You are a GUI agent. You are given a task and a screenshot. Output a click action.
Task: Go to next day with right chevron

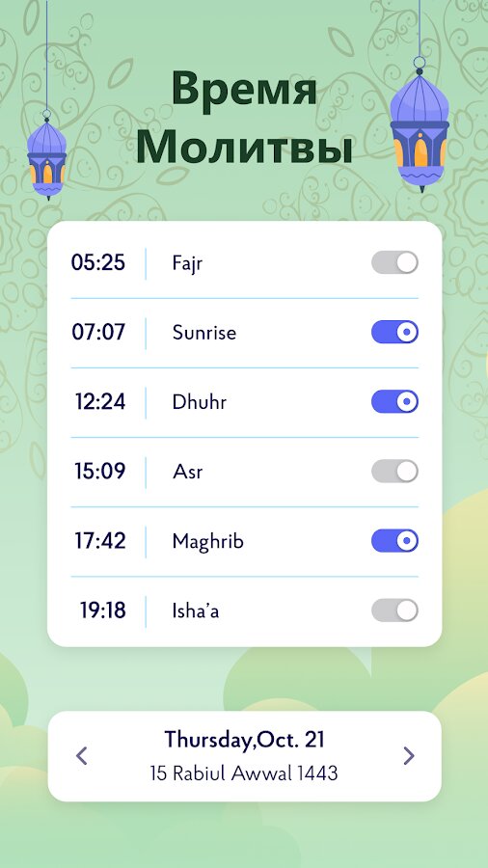(x=409, y=755)
